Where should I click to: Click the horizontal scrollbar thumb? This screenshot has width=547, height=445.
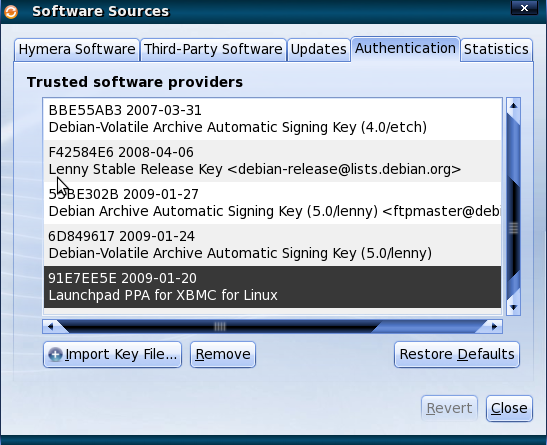pos(220,327)
